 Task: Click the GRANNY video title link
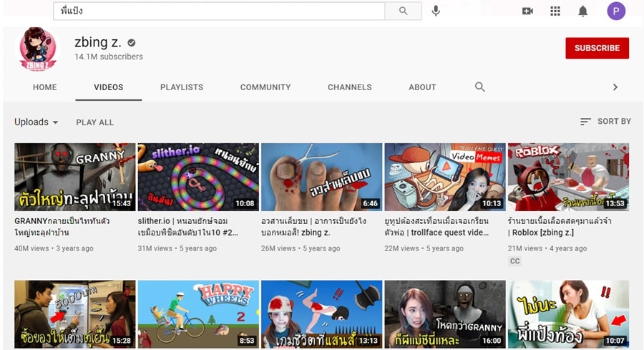[x=62, y=227]
